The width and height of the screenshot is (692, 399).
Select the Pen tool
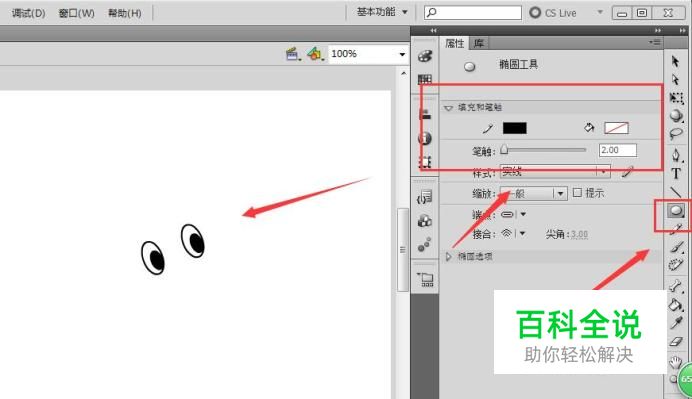676,155
